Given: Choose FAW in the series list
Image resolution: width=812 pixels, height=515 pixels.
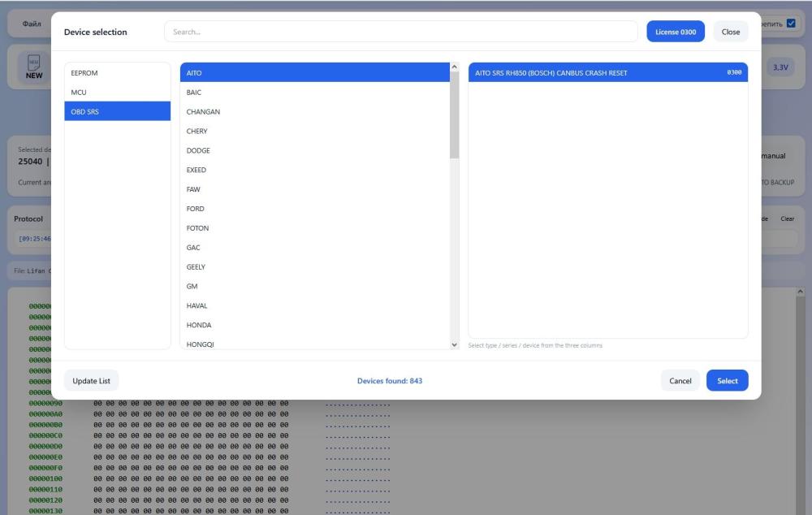Looking at the screenshot, I should click(315, 189).
